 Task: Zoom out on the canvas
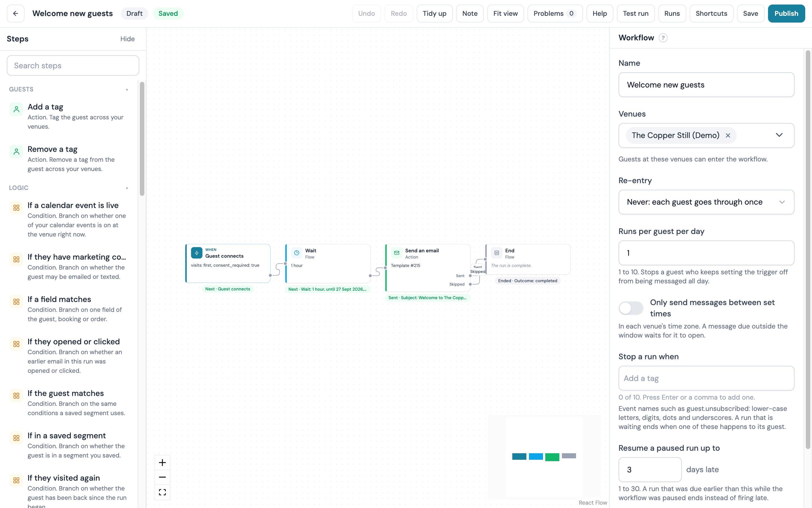(x=162, y=477)
